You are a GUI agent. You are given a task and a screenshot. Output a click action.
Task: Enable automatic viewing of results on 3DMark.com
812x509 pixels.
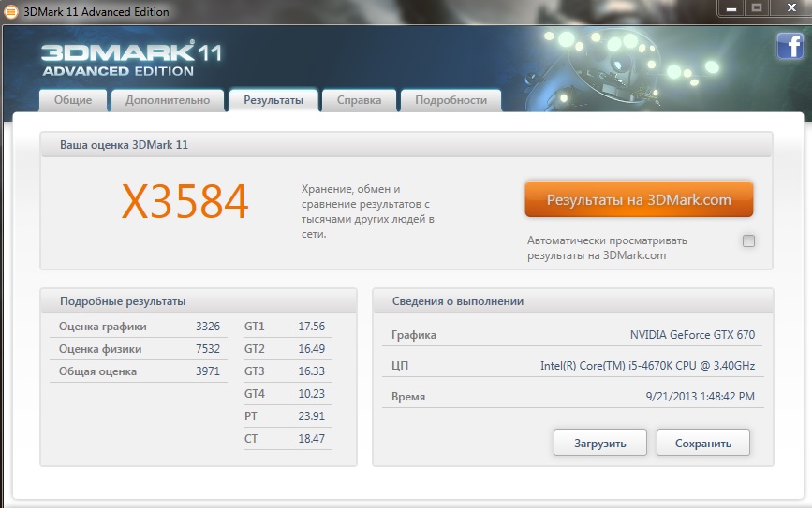(x=748, y=240)
